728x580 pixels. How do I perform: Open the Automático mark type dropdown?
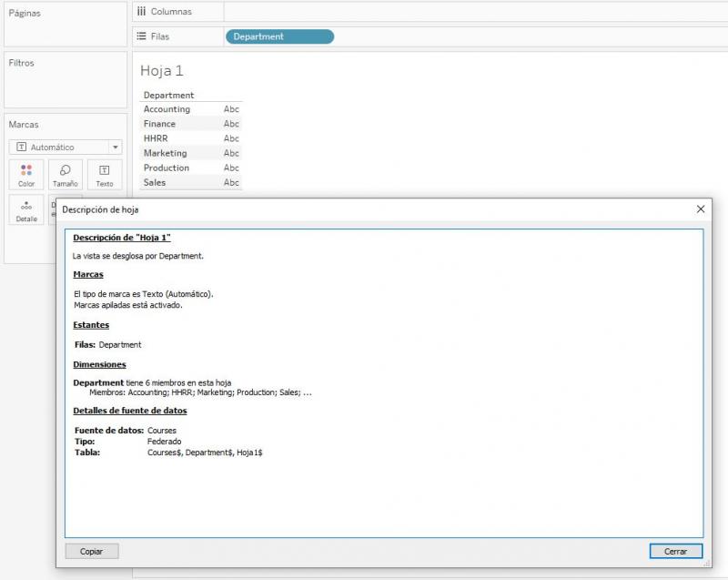point(65,147)
